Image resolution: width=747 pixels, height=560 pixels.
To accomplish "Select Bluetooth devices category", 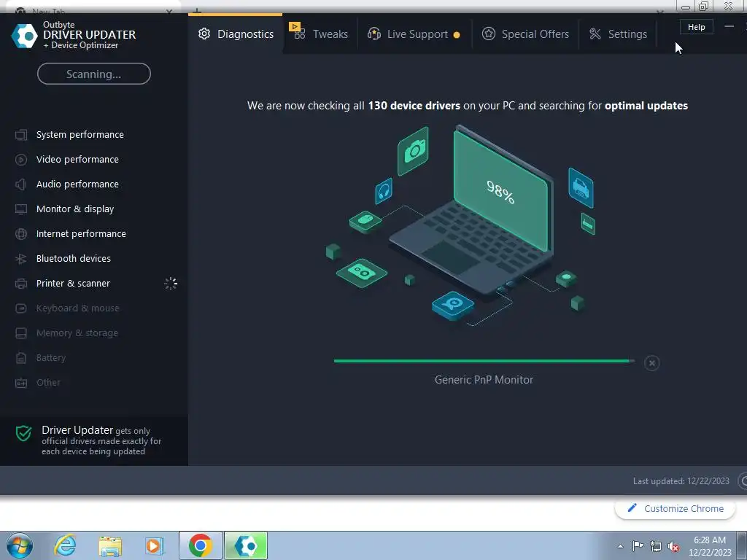I will pos(74,259).
